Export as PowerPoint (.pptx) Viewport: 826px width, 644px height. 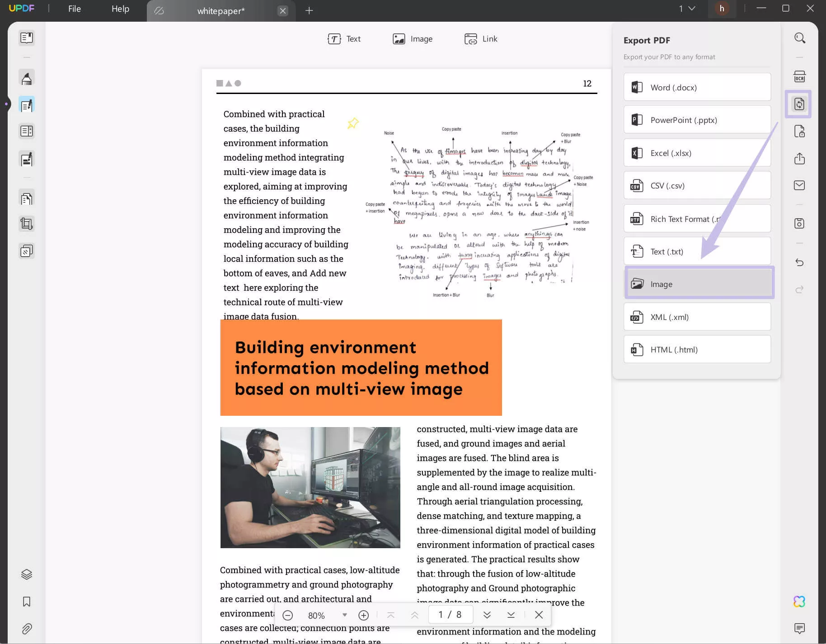(x=697, y=120)
